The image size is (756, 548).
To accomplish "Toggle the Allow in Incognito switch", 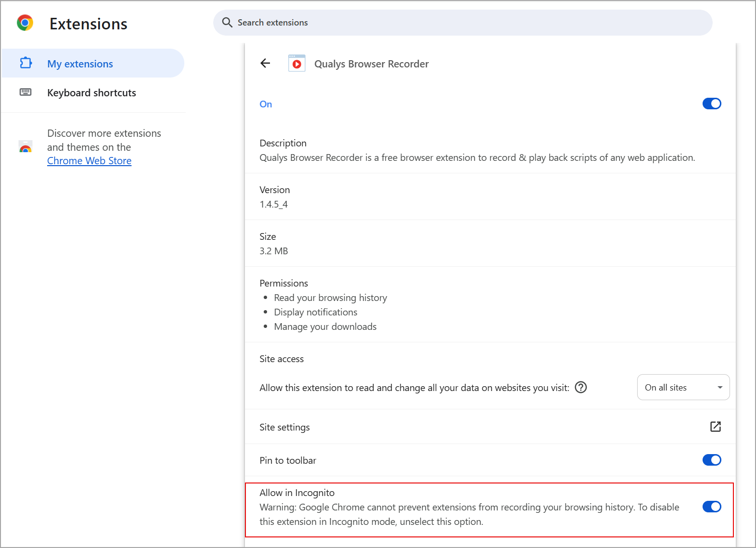I will pos(712,507).
